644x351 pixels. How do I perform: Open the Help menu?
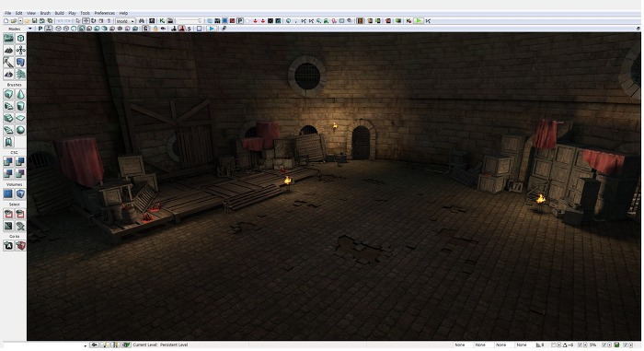click(123, 13)
